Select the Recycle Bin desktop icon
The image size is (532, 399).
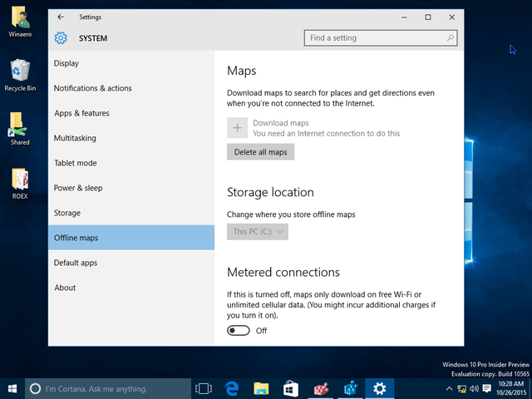pos(20,76)
